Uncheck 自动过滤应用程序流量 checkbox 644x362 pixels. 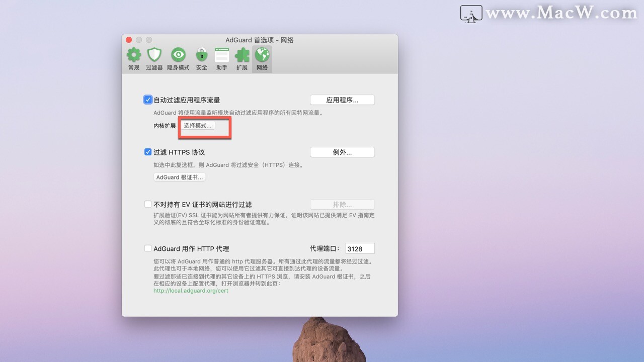(x=148, y=100)
